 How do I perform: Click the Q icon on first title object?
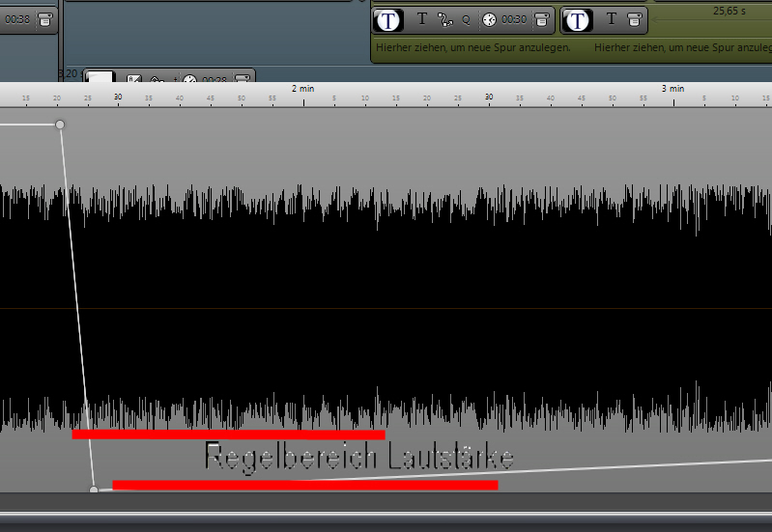[x=466, y=19]
